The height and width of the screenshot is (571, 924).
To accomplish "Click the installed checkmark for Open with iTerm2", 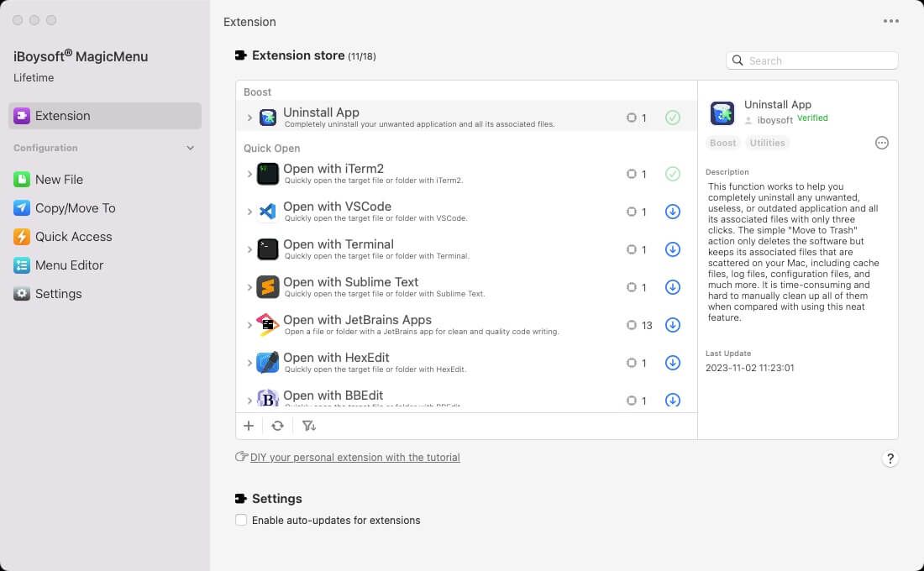I will [672, 174].
